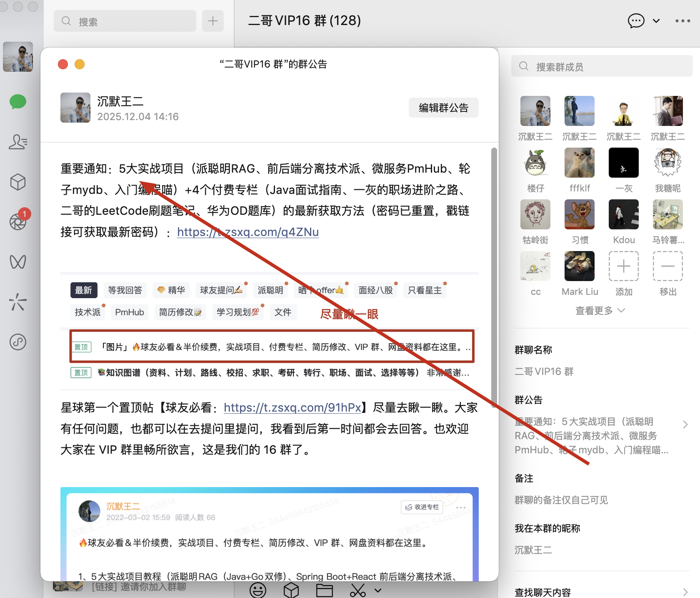This screenshot has height=598, width=700.
Task: Expand 查看更多 to show more members
Action: 600,311
